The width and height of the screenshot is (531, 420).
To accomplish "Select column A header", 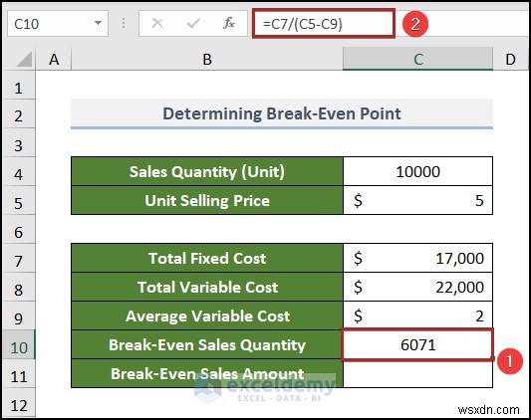I will [54, 59].
